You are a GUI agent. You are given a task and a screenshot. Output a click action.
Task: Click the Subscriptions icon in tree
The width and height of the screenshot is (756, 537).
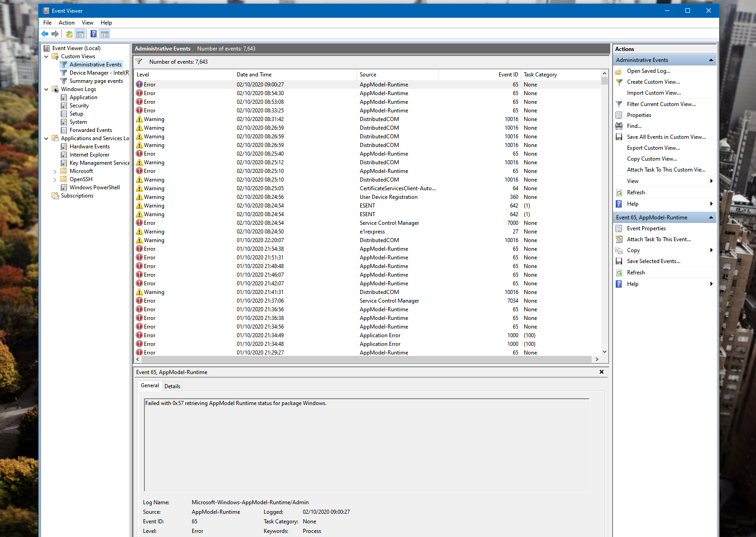tap(55, 196)
